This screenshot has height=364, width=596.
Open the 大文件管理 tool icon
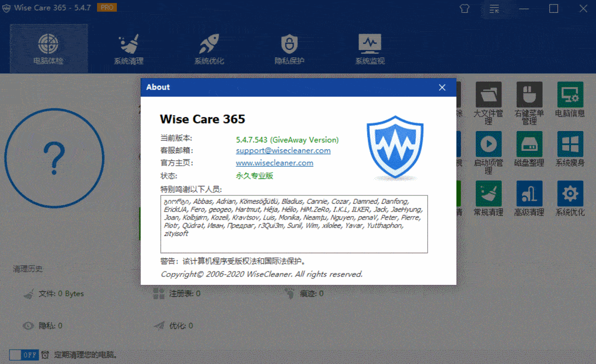[x=488, y=95]
